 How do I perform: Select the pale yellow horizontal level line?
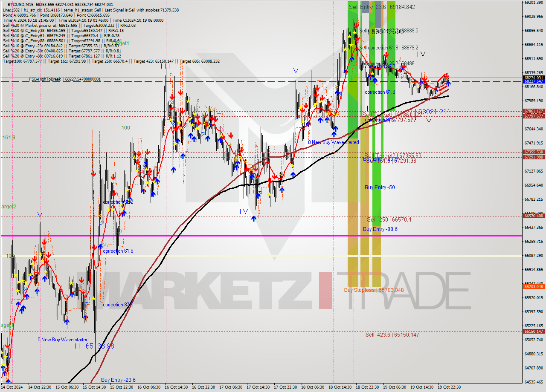261,256
